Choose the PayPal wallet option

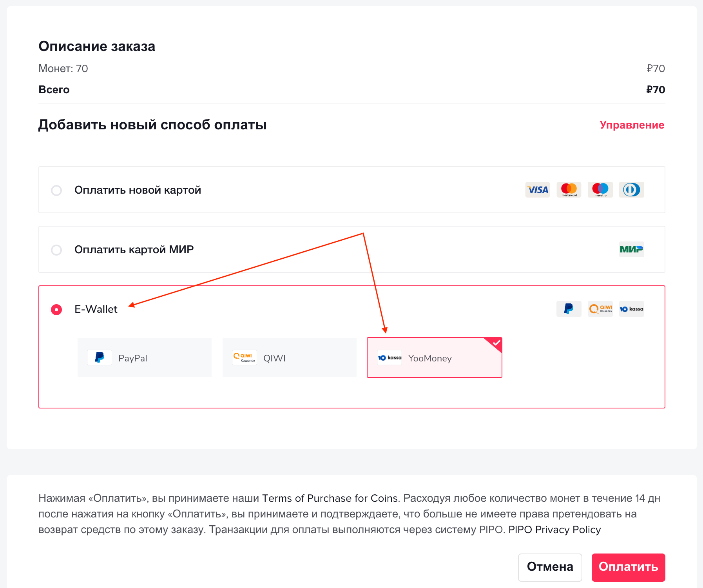pos(144,358)
